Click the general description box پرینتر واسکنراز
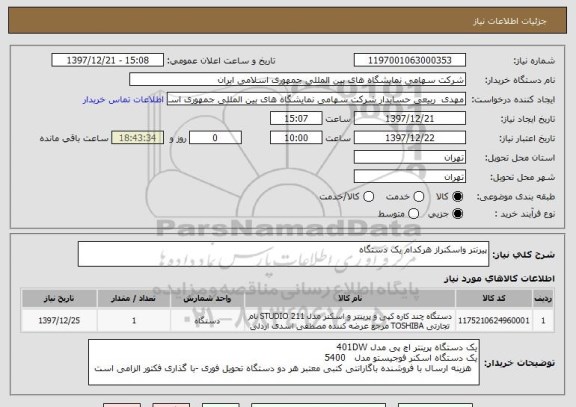 [x=283, y=254]
